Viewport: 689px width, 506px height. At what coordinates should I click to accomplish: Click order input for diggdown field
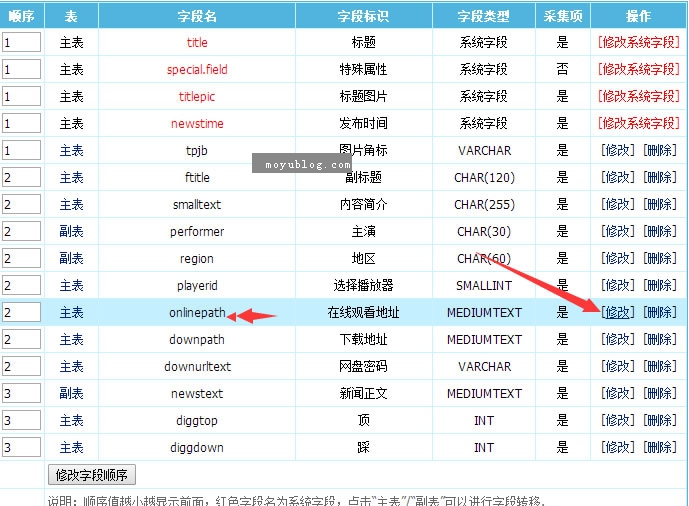[22, 447]
